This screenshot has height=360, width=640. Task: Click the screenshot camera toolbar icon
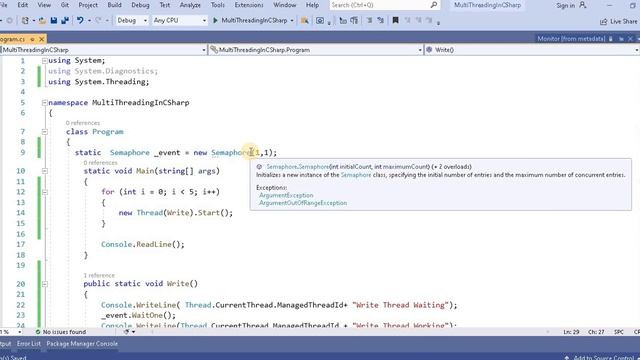coord(320,20)
